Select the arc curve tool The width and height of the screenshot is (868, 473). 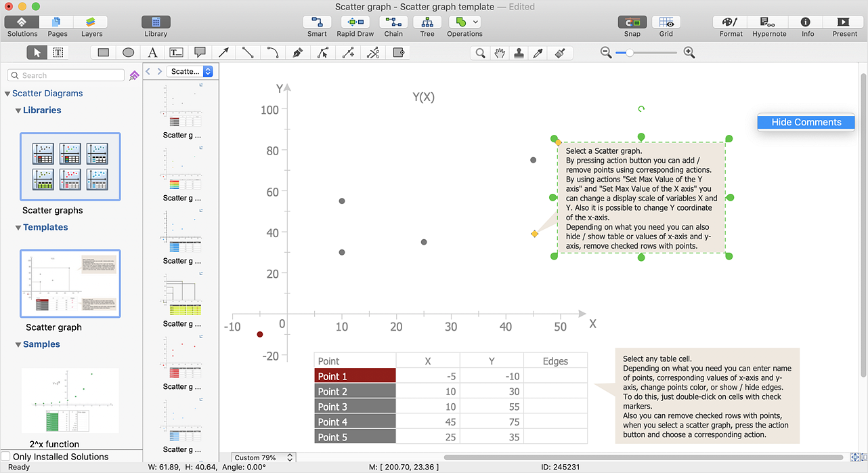click(272, 52)
